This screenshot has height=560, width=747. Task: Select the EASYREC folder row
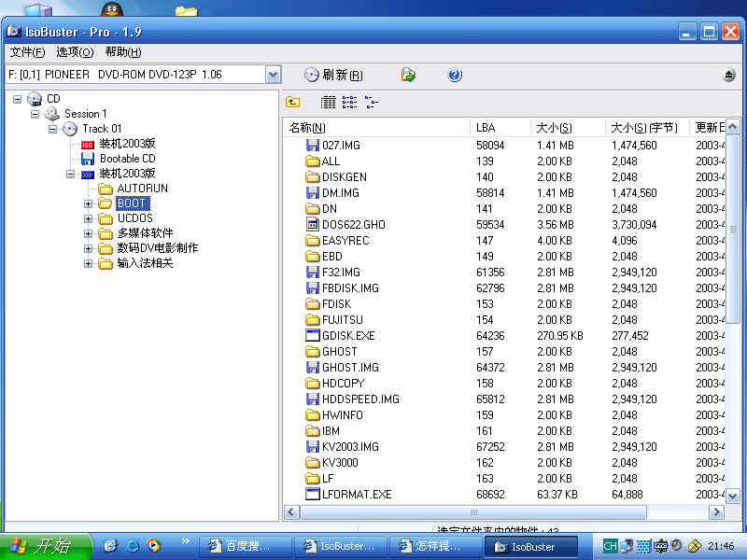click(504, 241)
